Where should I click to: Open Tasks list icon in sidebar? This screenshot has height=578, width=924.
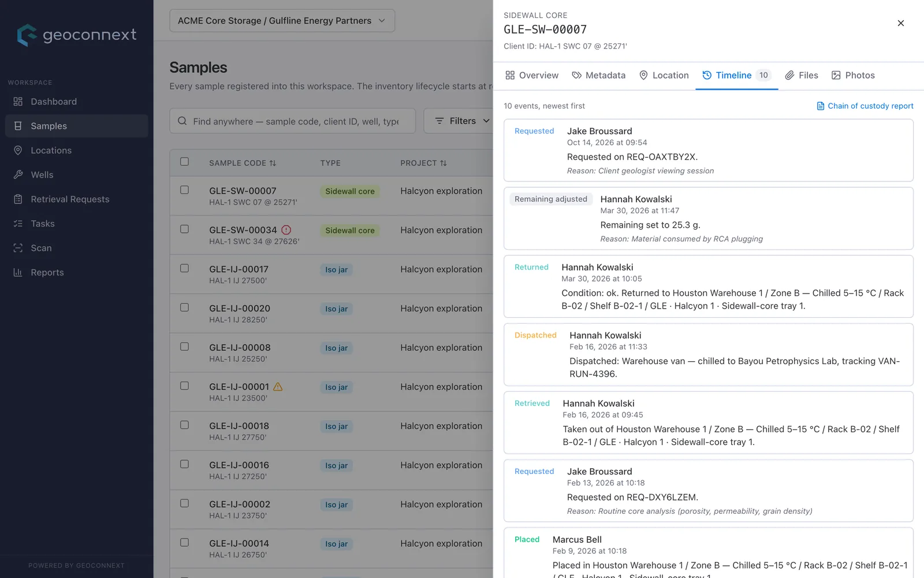tap(18, 224)
